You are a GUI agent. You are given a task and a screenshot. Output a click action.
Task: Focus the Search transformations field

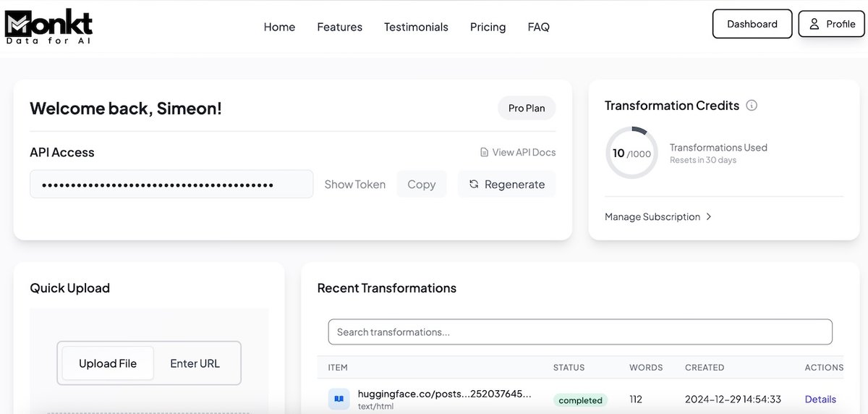click(580, 331)
